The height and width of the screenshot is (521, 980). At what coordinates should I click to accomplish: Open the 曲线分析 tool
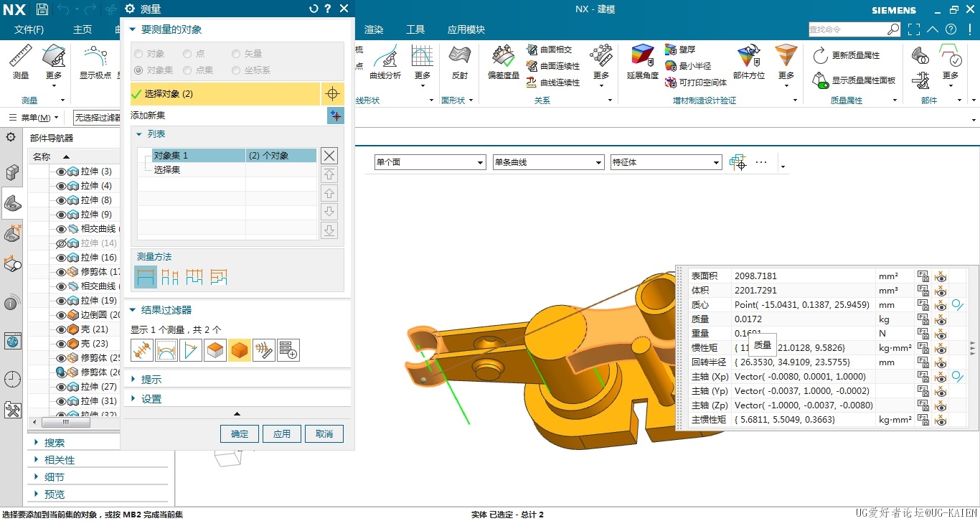click(385, 61)
